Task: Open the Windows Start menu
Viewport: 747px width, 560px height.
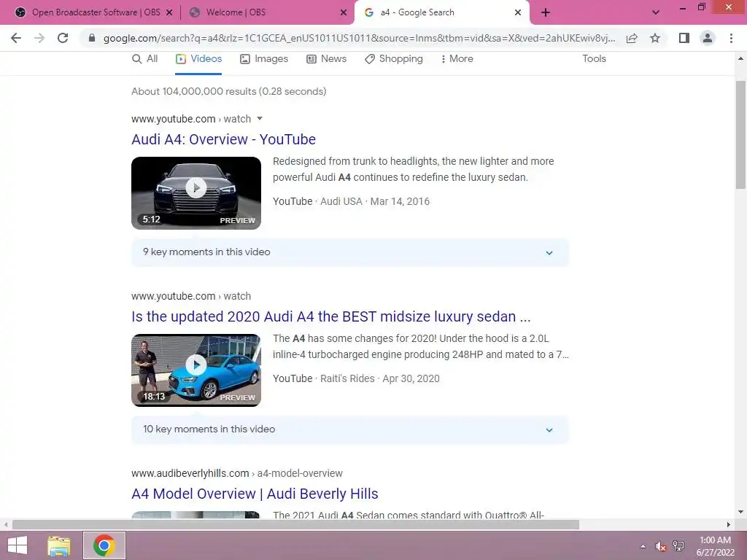Action: (x=18, y=545)
